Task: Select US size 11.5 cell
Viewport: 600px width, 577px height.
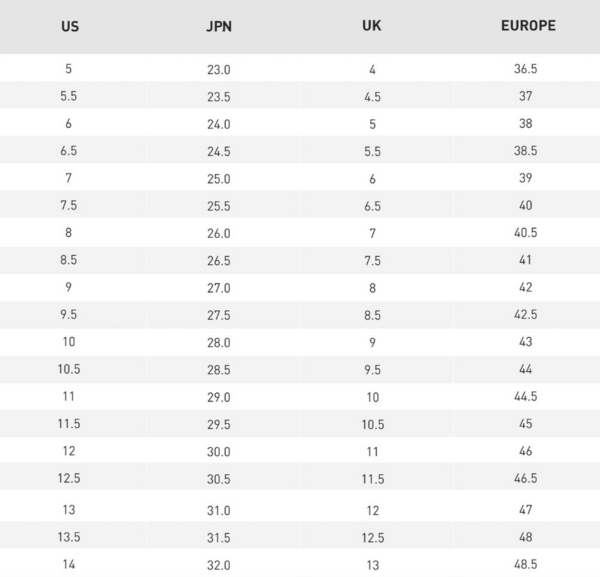Action: click(x=69, y=424)
